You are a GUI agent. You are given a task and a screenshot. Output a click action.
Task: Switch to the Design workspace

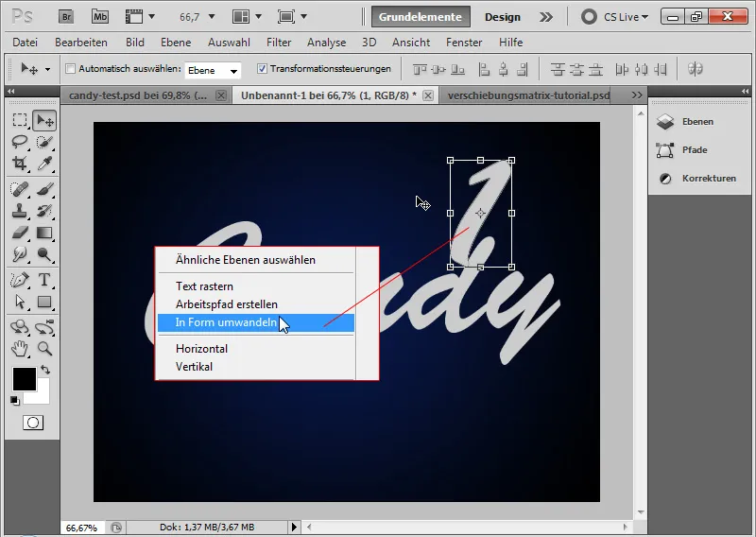[x=503, y=17]
